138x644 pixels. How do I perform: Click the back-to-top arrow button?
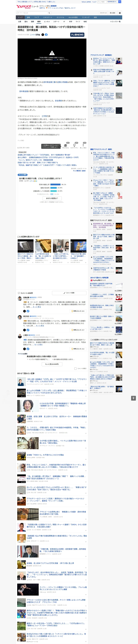point(133,398)
